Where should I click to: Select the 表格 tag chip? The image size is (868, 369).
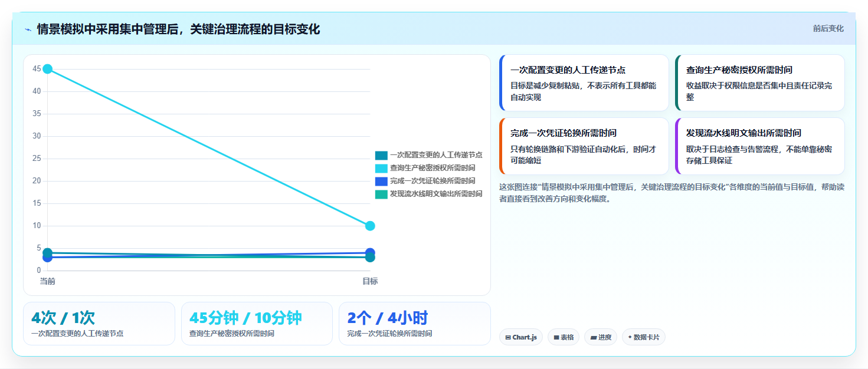564,337
